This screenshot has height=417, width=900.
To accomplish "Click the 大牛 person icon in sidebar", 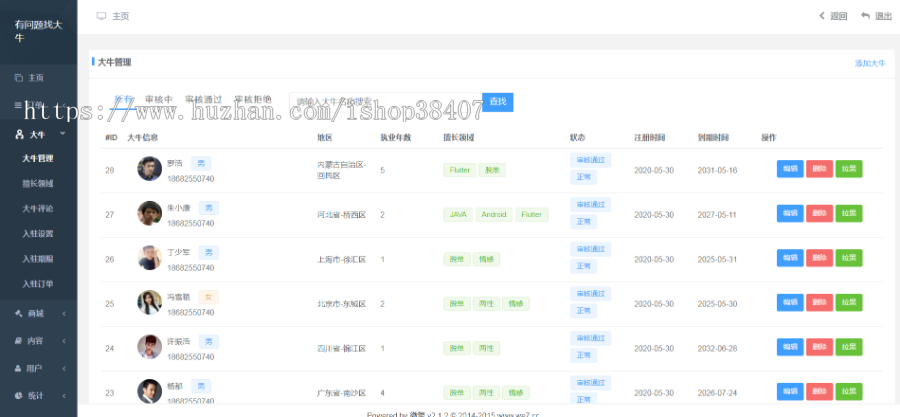I will (x=20, y=134).
